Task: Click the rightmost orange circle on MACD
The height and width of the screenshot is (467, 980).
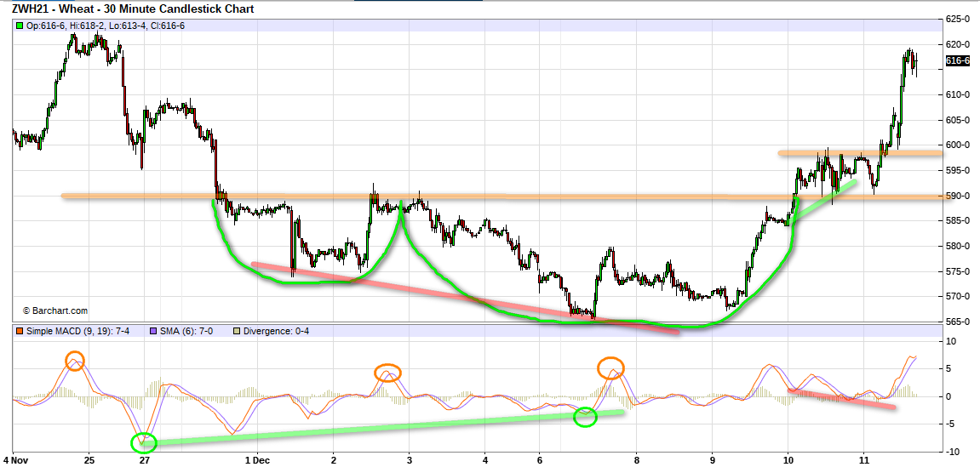Action: (610, 368)
